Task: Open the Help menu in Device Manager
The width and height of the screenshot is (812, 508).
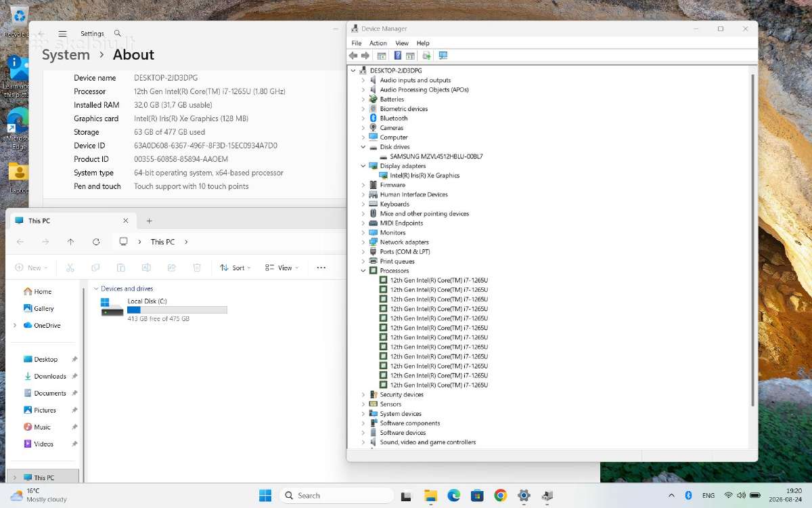Action: [x=423, y=43]
